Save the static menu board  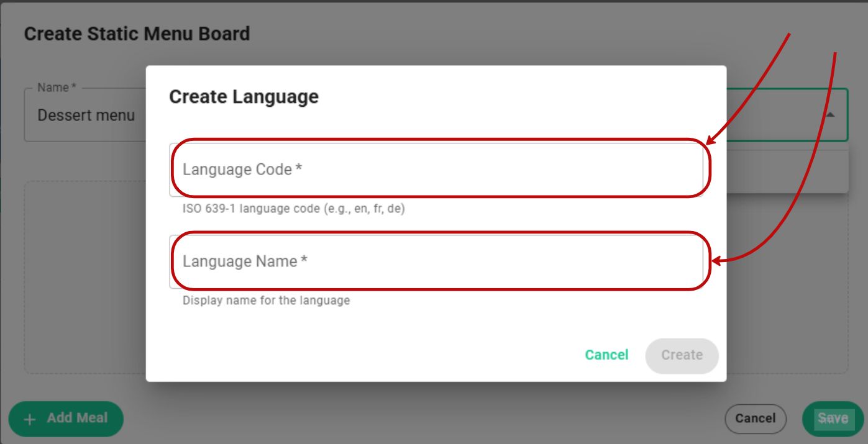834,418
